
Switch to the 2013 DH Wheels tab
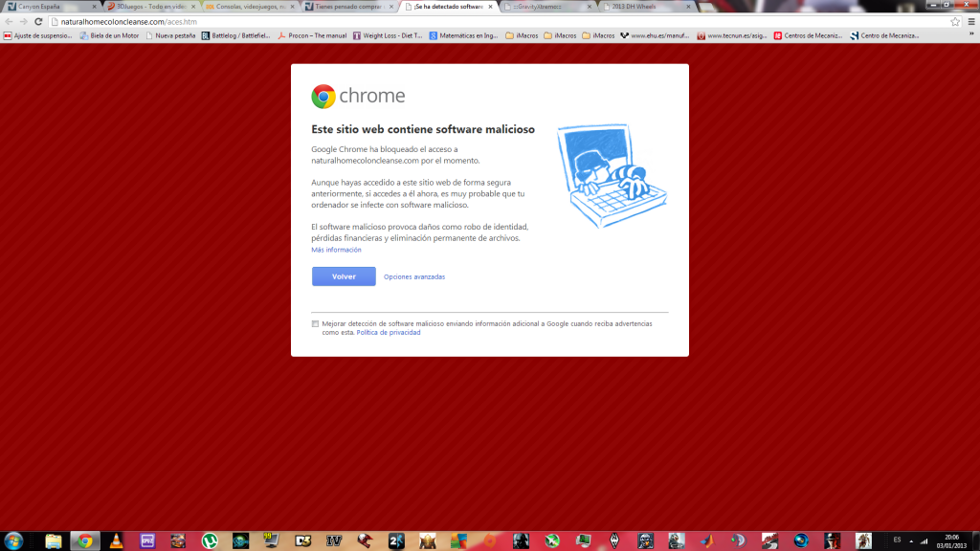pos(648,7)
